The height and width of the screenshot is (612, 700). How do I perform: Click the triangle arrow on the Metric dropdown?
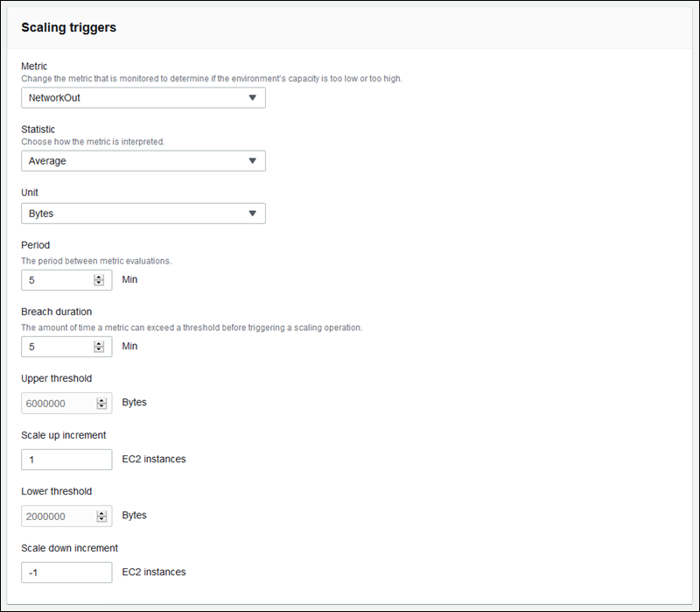pyautogui.click(x=252, y=98)
